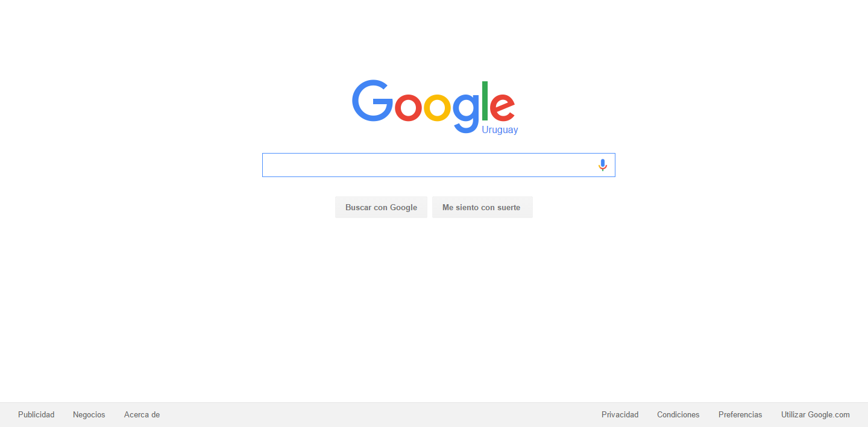Switch via the Utilizar Google.com link

816,414
